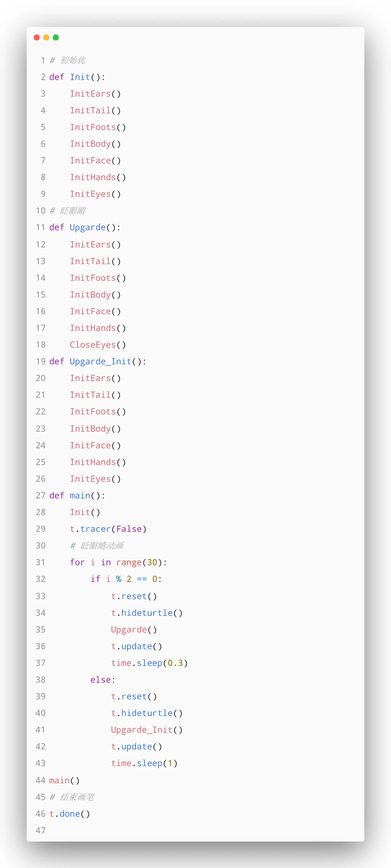This screenshot has height=868, width=391.
Task: Click the red close window dot
Action: coord(37,37)
